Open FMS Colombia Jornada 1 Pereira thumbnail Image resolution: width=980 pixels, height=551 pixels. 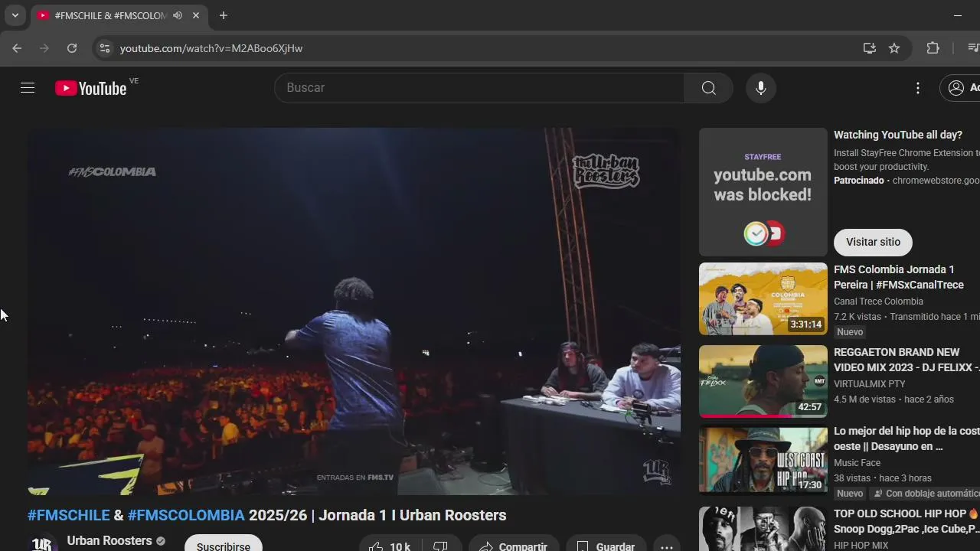pos(763,299)
